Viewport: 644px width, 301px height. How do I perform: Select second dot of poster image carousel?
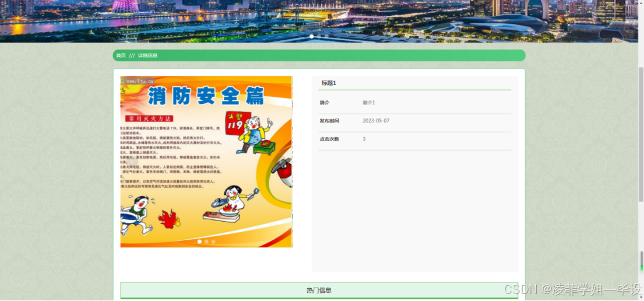[x=206, y=242]
